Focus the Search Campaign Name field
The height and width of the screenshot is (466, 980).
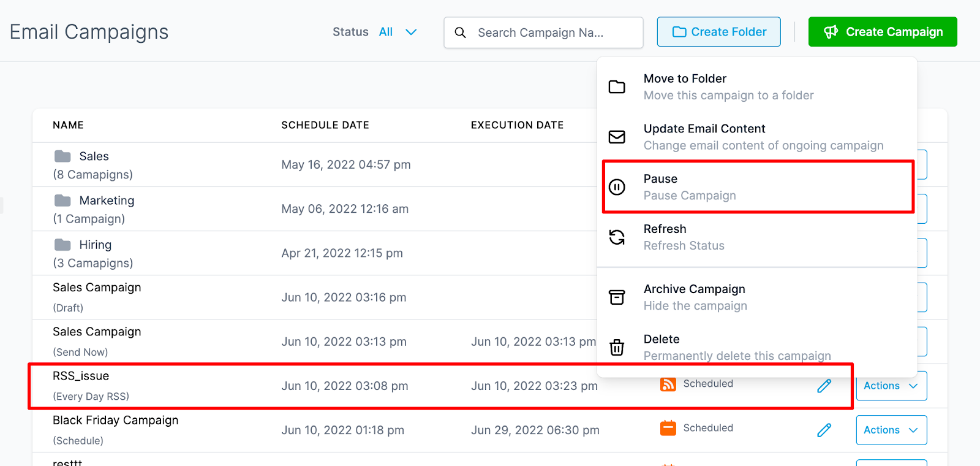tap(543, 32)
